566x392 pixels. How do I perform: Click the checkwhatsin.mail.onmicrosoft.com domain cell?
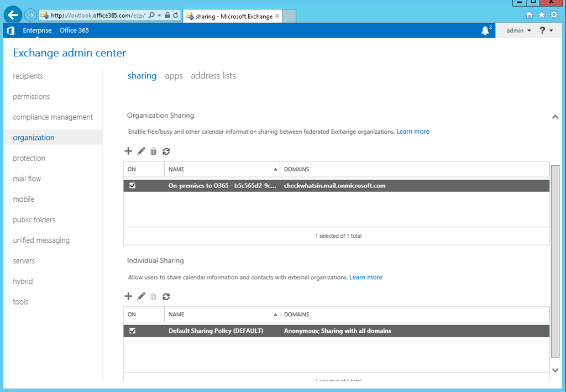click(334, 186)
